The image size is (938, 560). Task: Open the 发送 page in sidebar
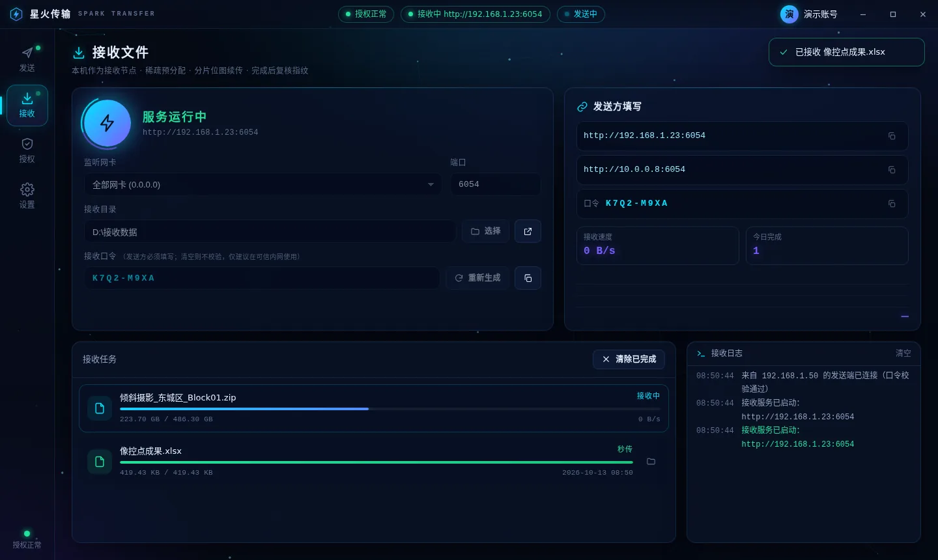27,59
